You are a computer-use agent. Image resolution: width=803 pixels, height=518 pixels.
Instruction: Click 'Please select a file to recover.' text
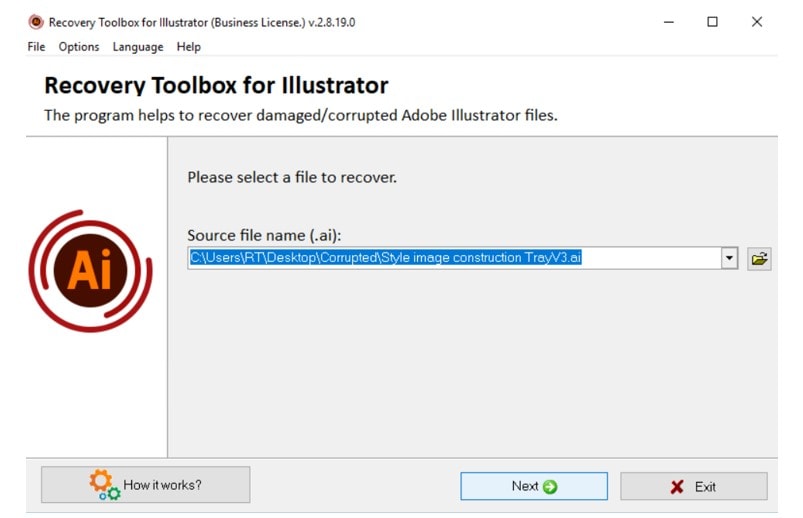point(292,177)
